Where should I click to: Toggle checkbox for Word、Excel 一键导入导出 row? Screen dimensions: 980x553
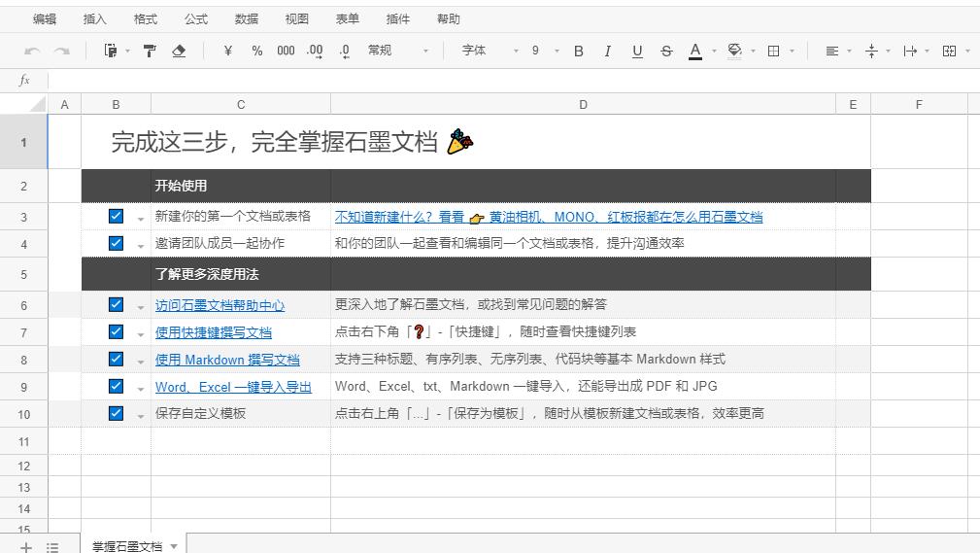116,386
